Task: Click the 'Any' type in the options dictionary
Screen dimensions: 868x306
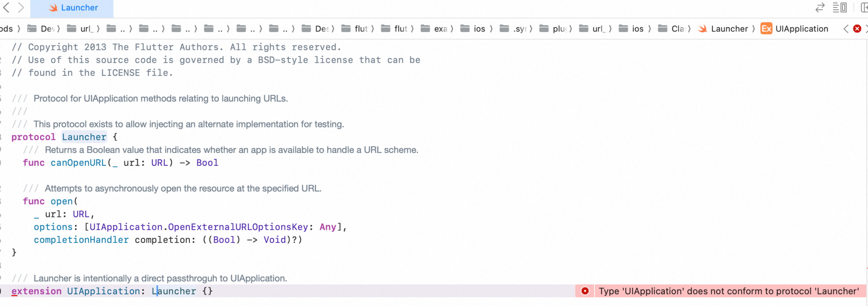Action: [x=328, y=227]
